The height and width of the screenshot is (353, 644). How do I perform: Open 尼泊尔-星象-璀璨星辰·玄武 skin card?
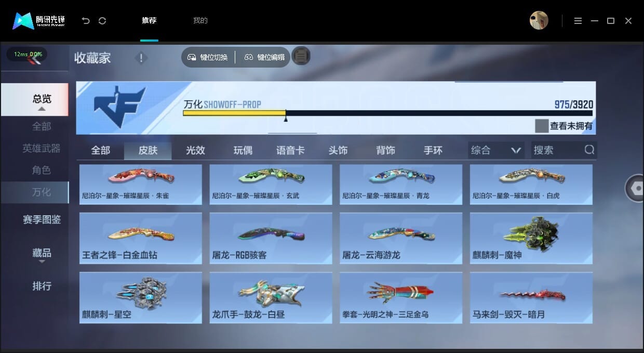[271, 185]
